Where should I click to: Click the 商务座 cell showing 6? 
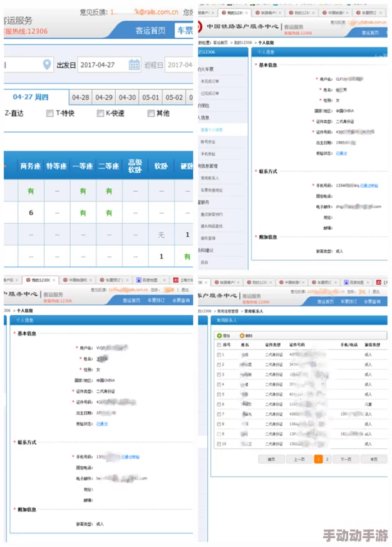[31, 213]
